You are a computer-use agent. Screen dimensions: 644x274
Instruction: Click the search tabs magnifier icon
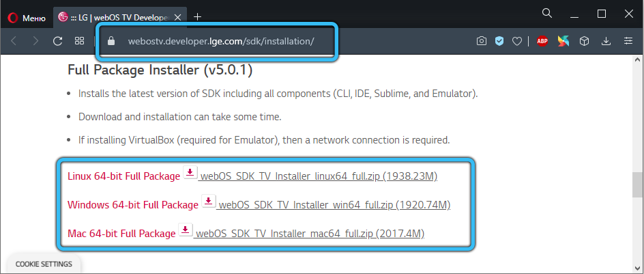tap(547, 14)
